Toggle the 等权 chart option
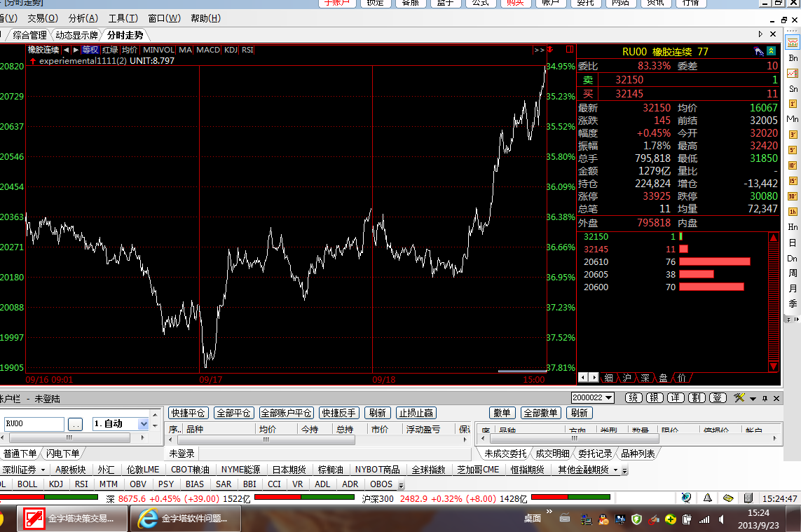 90,50
